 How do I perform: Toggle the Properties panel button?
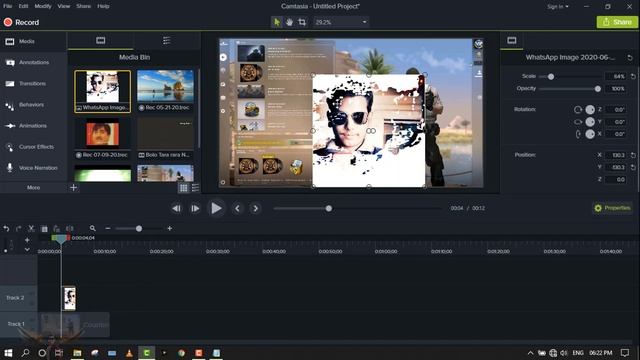[x=612, y=208]
